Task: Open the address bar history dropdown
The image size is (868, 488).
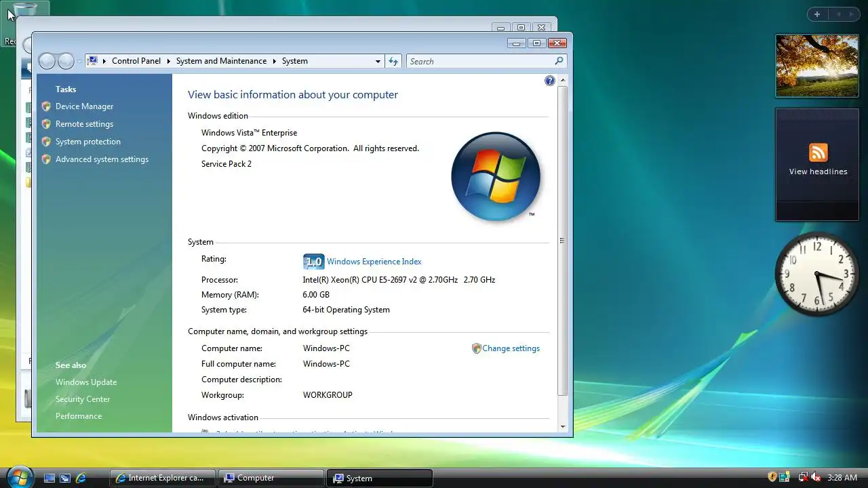Action: point(378,61)
